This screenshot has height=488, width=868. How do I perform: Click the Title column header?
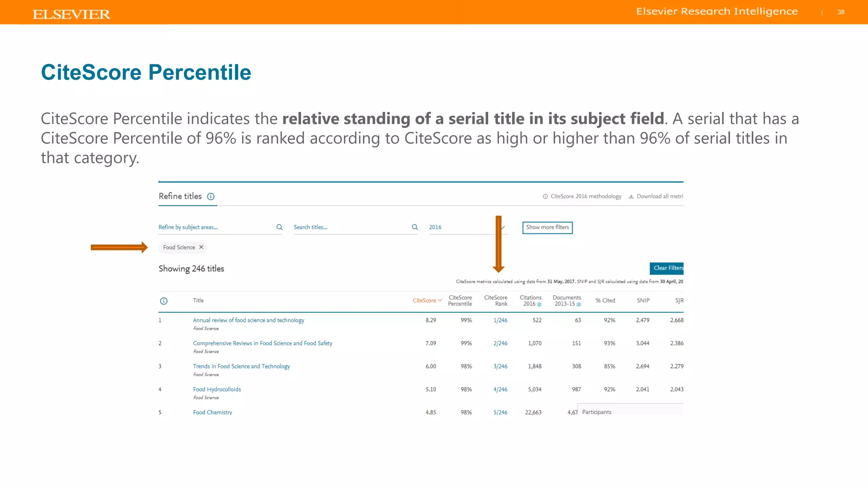pyautogui.click(x=198, y=300)
